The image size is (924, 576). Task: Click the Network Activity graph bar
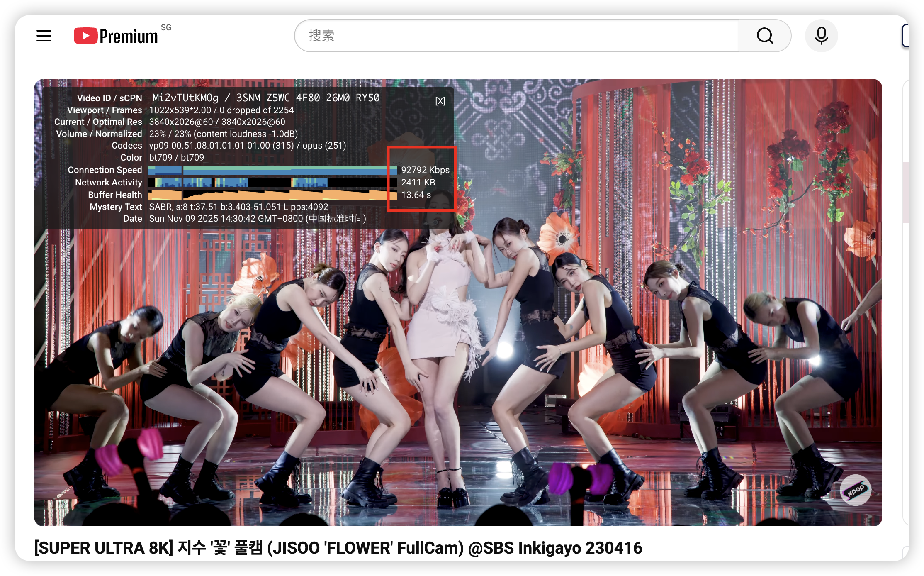pyautogui.click(x=272, y=182)
